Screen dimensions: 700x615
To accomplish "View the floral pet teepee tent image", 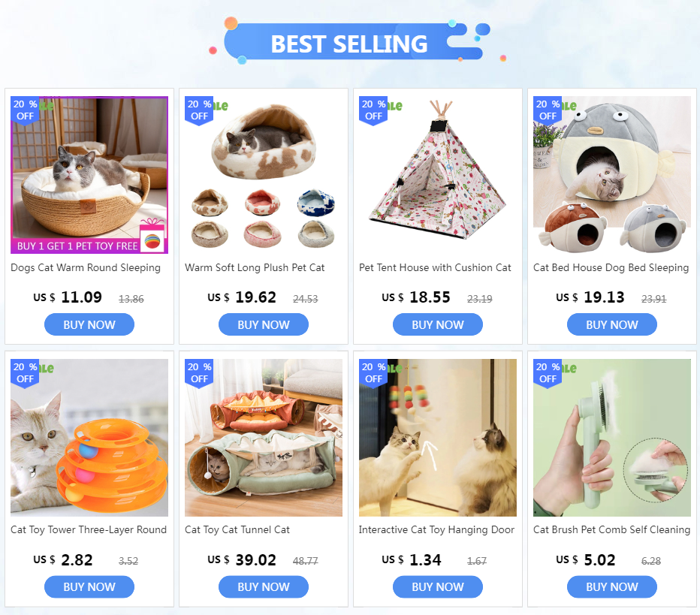I will [437, 175].
